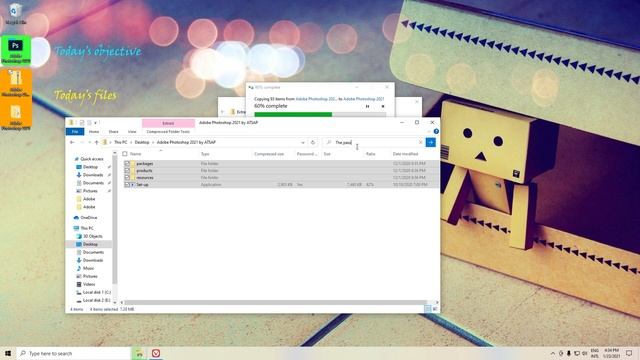The image size is (640, 360).
Task: Cancel the copy with the stop icon
Action: (383, 106)
